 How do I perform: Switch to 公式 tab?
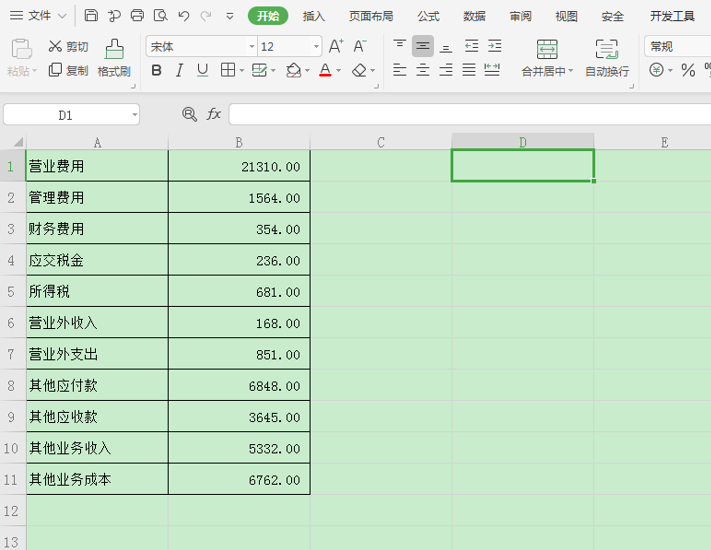429,16
